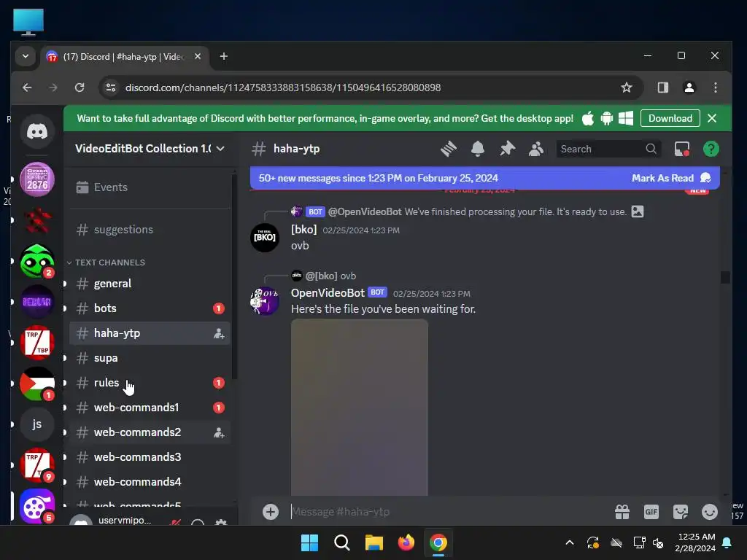Open the Chrome profile icon
This screenshot has width=747, height=560.
click(x=689, y=87)
